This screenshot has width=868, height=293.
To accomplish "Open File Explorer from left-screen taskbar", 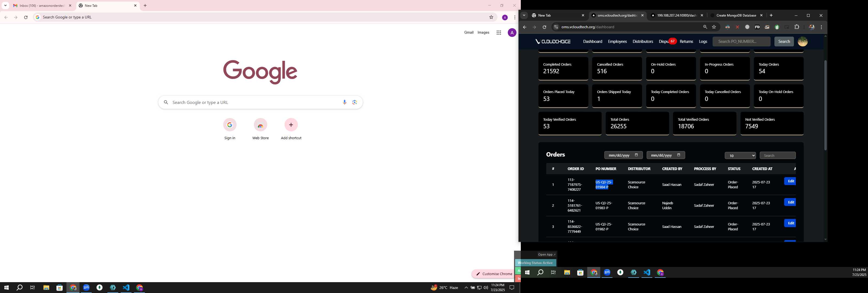I will (x=46, y=288).
